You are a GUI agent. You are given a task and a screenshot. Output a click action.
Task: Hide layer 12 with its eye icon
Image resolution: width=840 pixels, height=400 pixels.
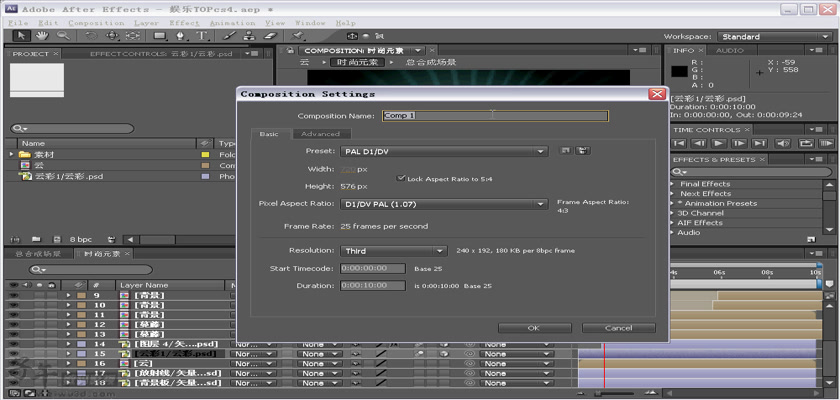pyautogui.click(x=13, y=324)
